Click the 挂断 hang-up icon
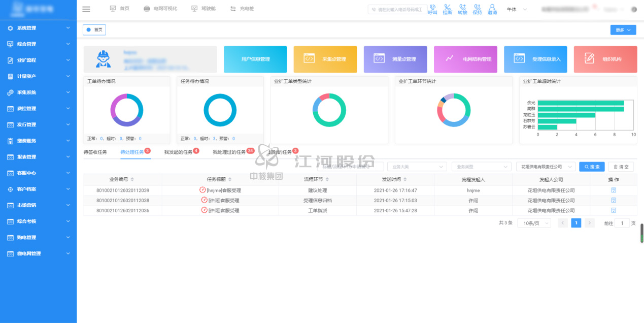Screen dimensions: 644x323 (x=447, y=9)
